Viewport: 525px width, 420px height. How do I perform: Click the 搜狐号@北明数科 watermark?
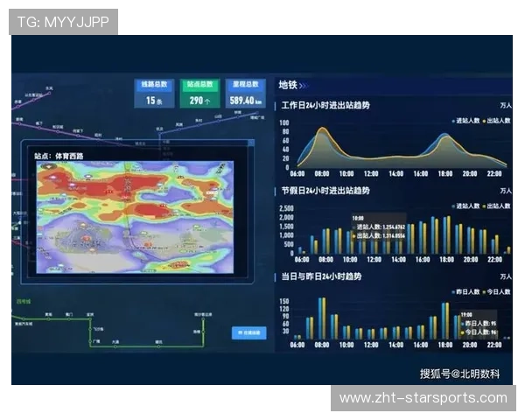point(459,373)
